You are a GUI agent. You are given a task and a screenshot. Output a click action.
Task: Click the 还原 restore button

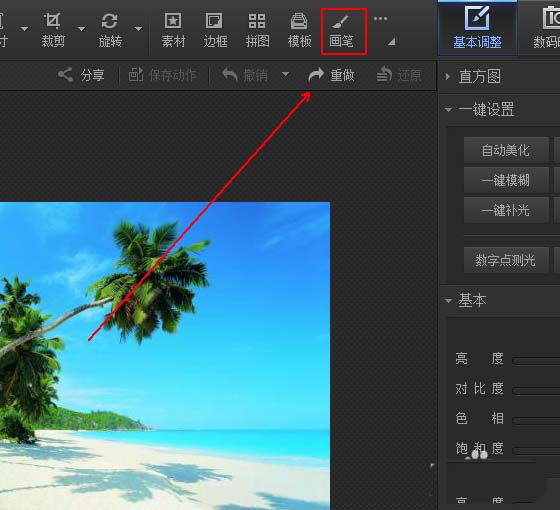pos(399,75)
